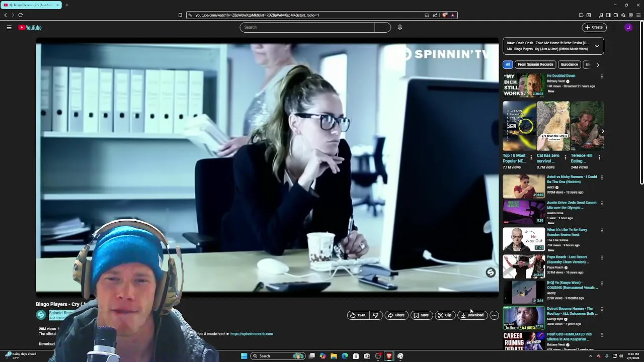Open the Create button menu
644x362 pixels.
[x=594, y=27]
